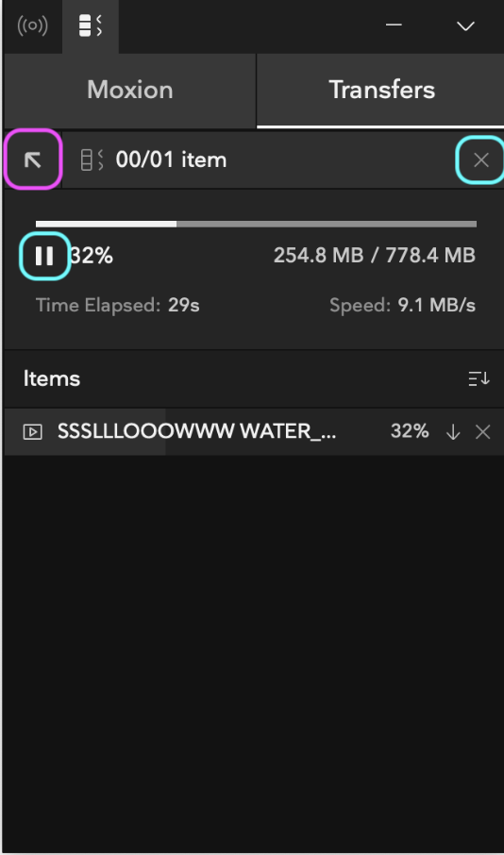Click the storage icon beside 00/01 item

92,159
